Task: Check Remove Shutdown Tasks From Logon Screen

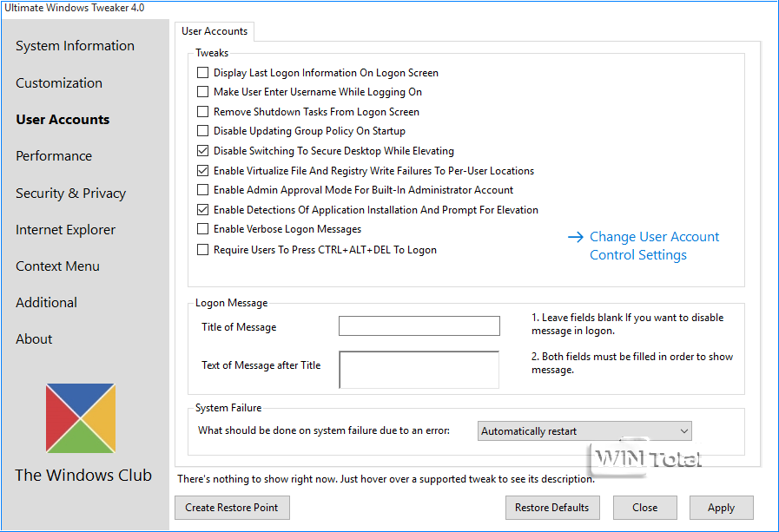Action: click(x=202, y=112)
